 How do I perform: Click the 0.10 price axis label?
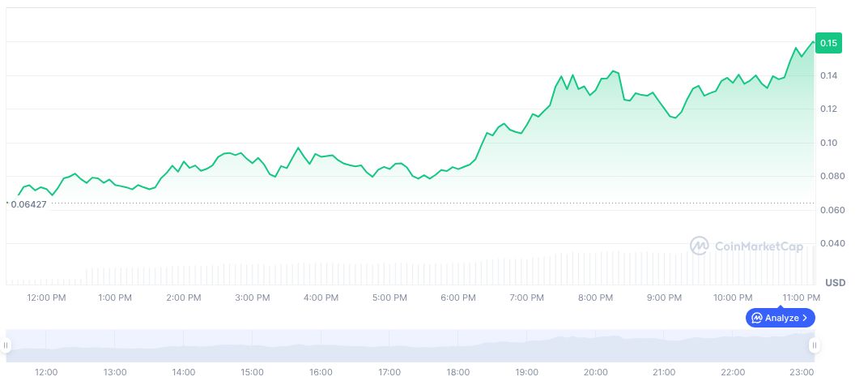[x=828, y=143]
